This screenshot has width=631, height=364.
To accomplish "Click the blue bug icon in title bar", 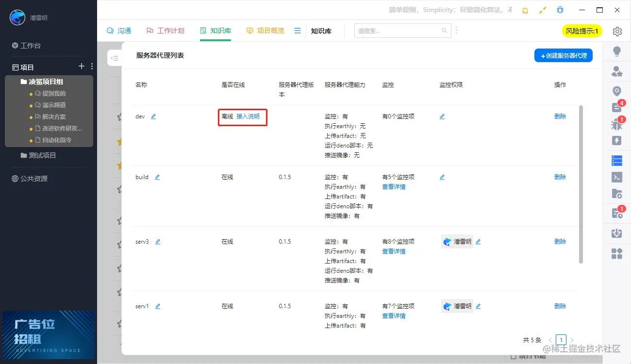I will coord(560,10).
